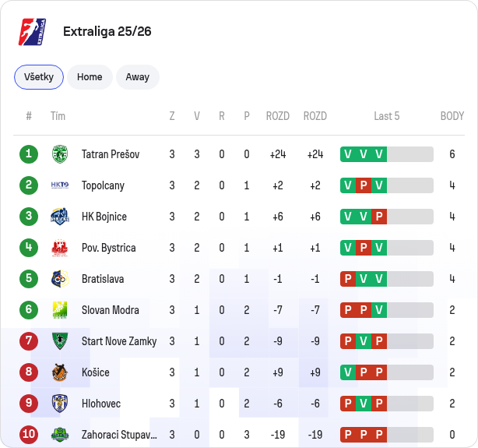Click the Topolcany HKT logo
Screen dimensions: 478x448
60,185
